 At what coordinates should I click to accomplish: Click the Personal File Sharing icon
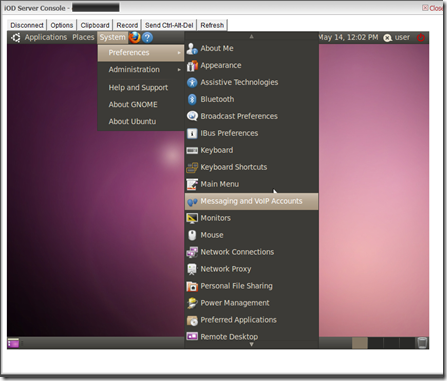(192, 286)
